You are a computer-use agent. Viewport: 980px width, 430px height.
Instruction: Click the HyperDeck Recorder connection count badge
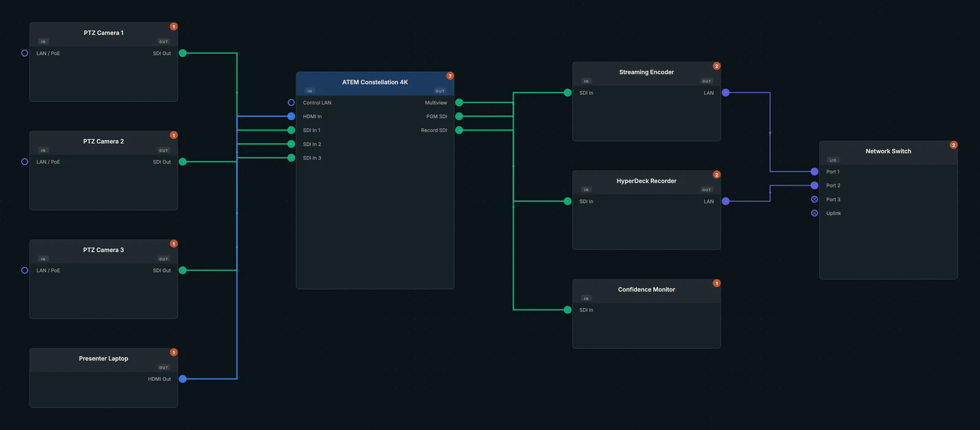[717, 175]
